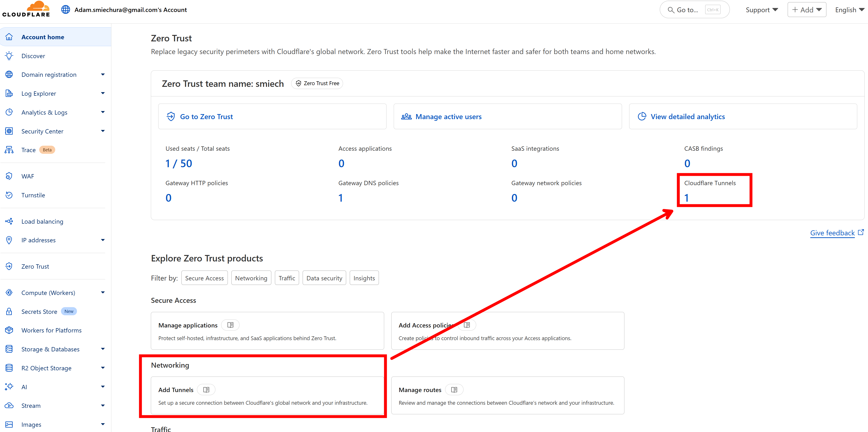Select Workers for Platforms in sidebar
868x432 pixels.
(51, 330)
